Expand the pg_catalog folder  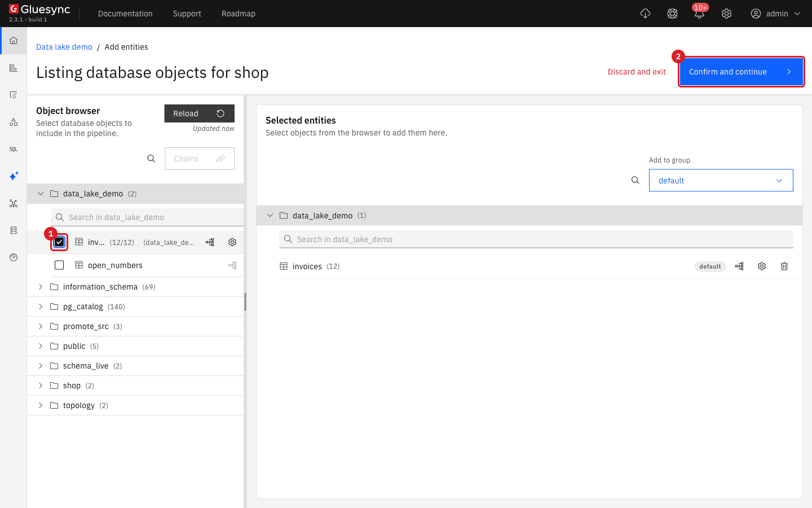click(x=41, y=306)
